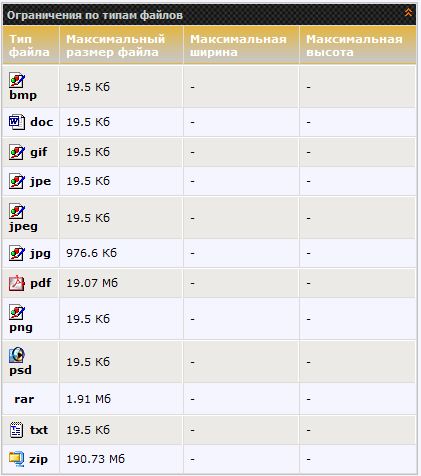Click the 19.07 Мб pdf size value

click(x=92, y=283)
